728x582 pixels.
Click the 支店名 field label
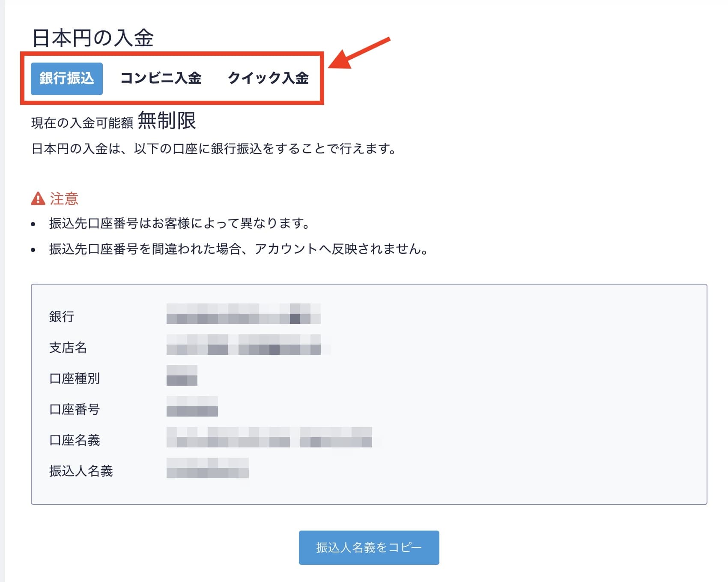pyautogui.click(x=68, y=348)
